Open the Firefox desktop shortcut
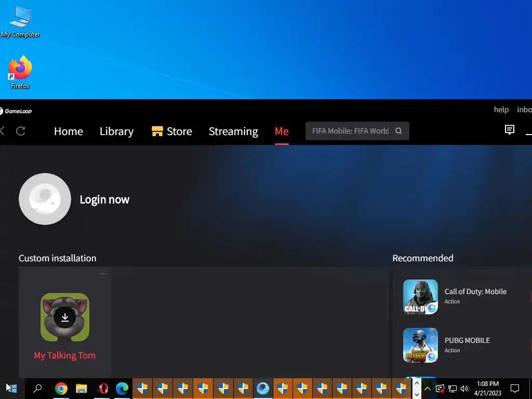Image resolution: width=532 pixels, height=399 pixels. pos(20,72)
